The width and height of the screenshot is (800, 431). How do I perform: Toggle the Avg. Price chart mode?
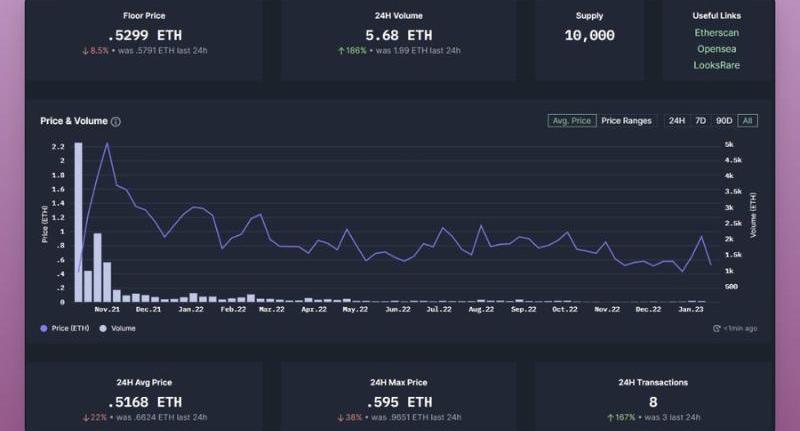click(572, 121)
